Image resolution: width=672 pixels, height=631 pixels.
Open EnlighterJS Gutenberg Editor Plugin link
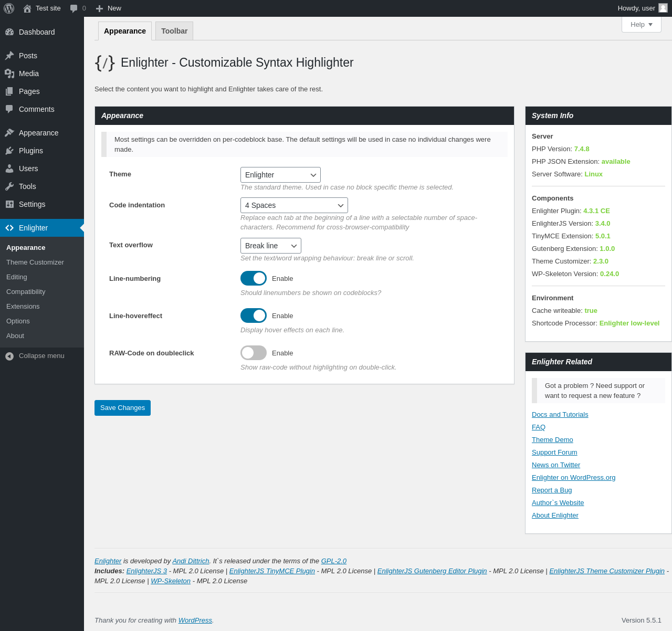432,571
